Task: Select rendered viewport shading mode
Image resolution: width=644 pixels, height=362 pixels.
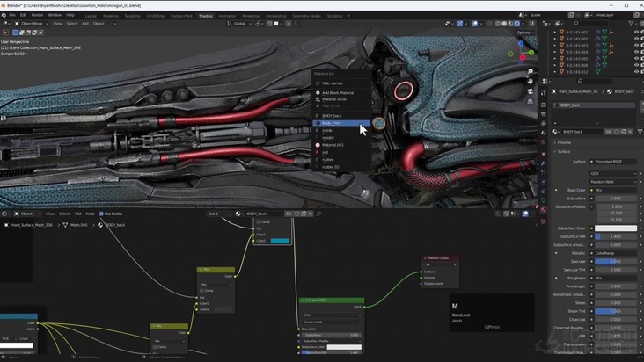Action: coord(517,24)
